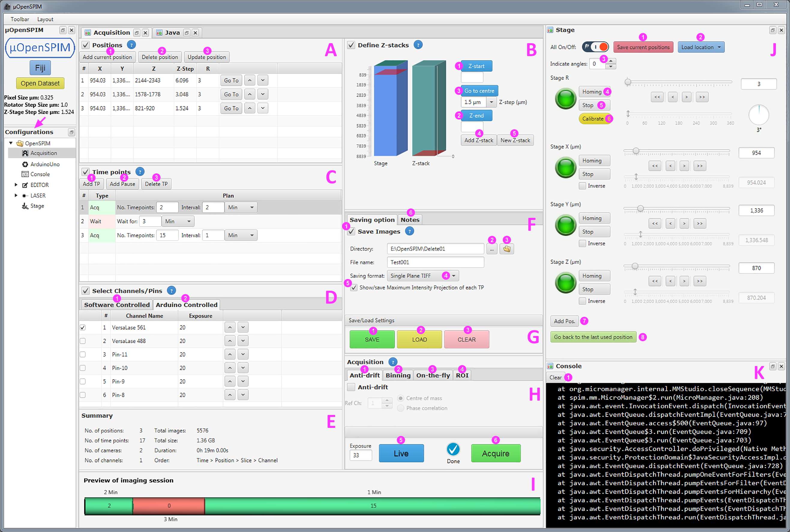Click fast-forward arrows button for Stage X
The image size is (790, 532).
pos(700,166)
